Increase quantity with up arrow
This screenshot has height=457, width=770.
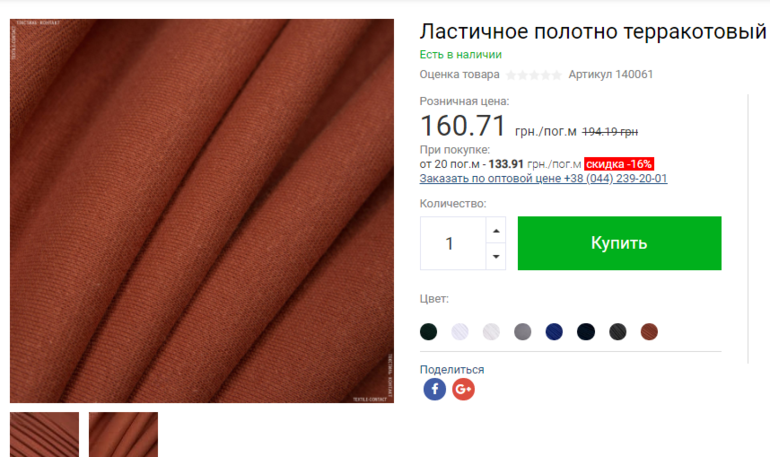pyautogui.click(x=496, y=230)
